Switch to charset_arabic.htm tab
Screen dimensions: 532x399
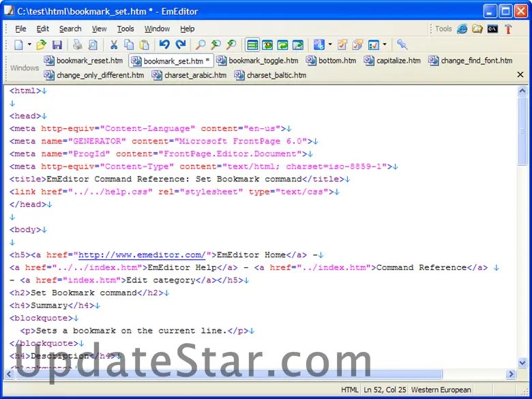click(x=190, y=75)
